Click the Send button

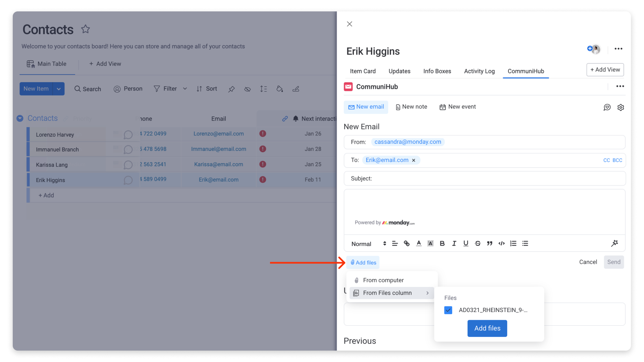click(614, 262)
